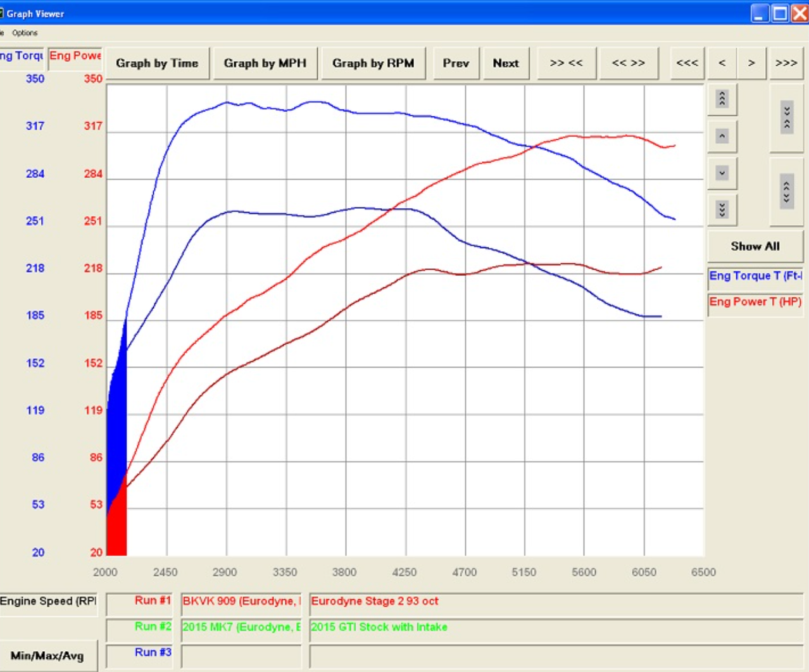Viewport: 809px width, 672px height.
Task: Switch to Graph by Time view
Action: coord(157,63)
